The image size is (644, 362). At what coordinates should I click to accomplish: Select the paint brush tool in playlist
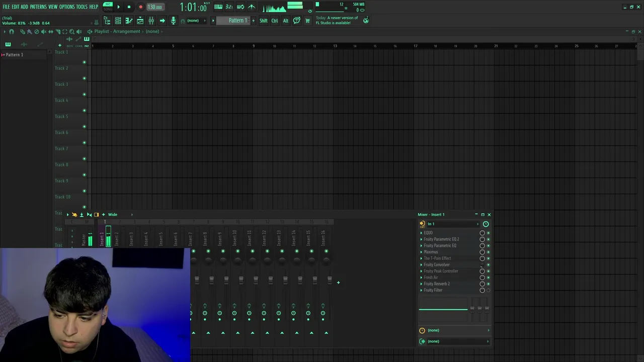pyautogui.click(x=29, y=31)
